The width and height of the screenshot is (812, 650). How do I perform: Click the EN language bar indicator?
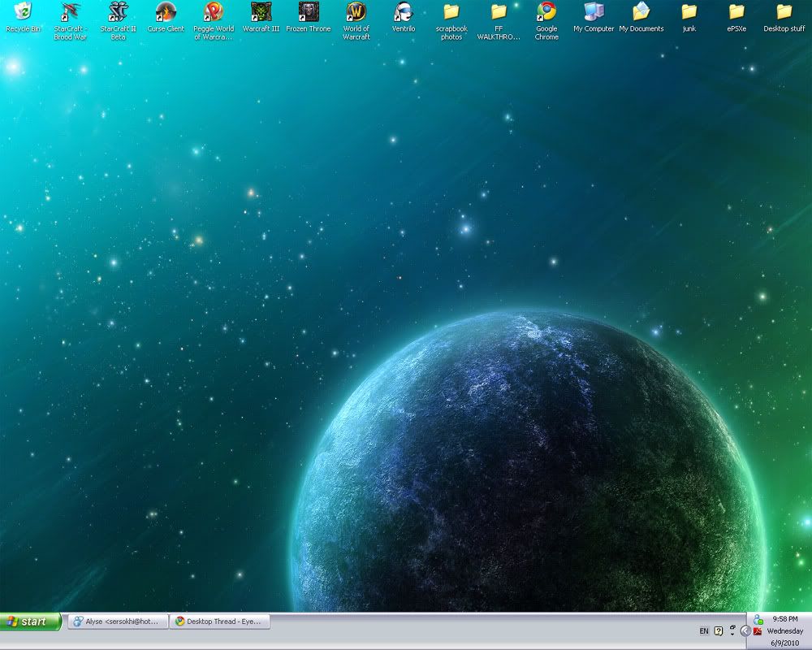click(704, 630)
